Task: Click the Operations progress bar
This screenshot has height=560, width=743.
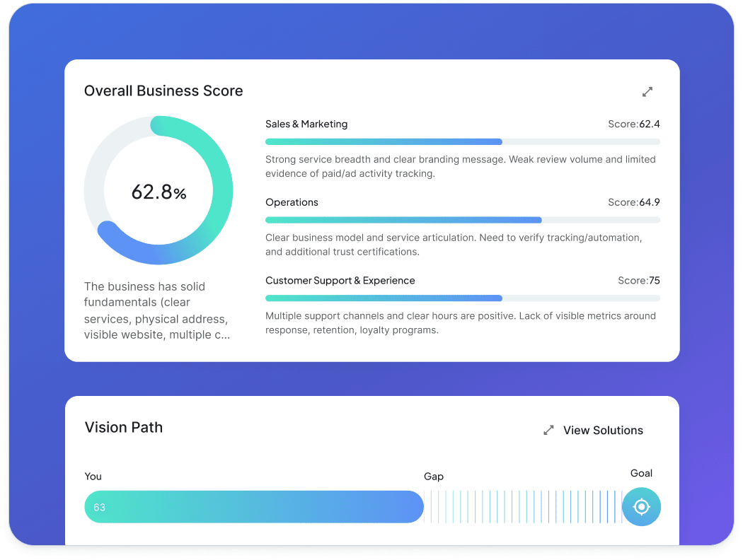Action: 462,220
